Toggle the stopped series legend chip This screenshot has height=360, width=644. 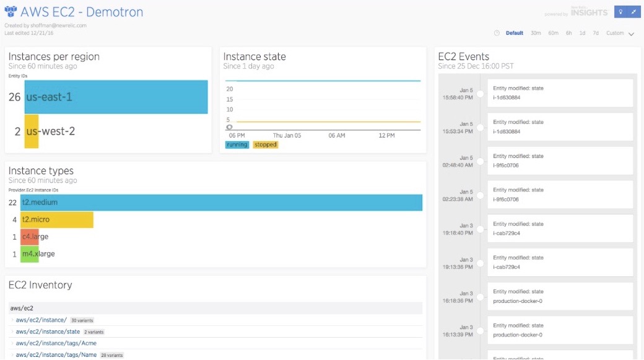(265, 144)
